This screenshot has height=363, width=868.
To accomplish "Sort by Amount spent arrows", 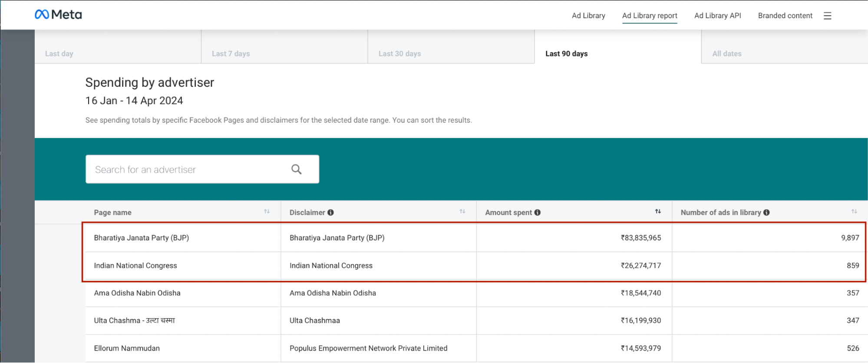I will 658,212.
